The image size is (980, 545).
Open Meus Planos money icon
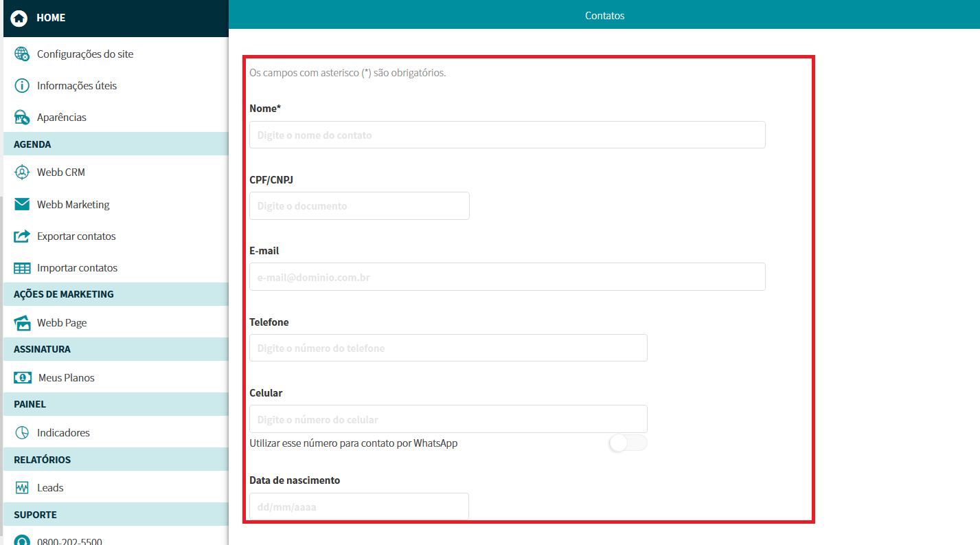click(x=23, y=378)
